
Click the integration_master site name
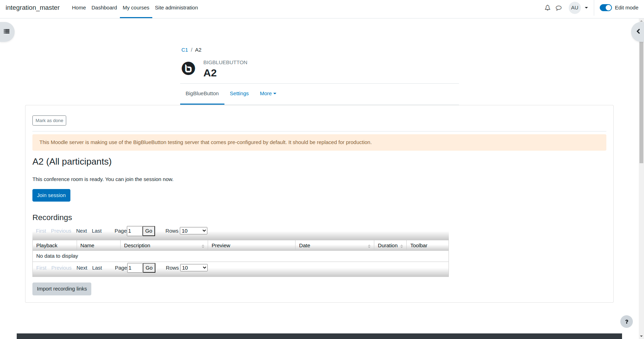32,8
